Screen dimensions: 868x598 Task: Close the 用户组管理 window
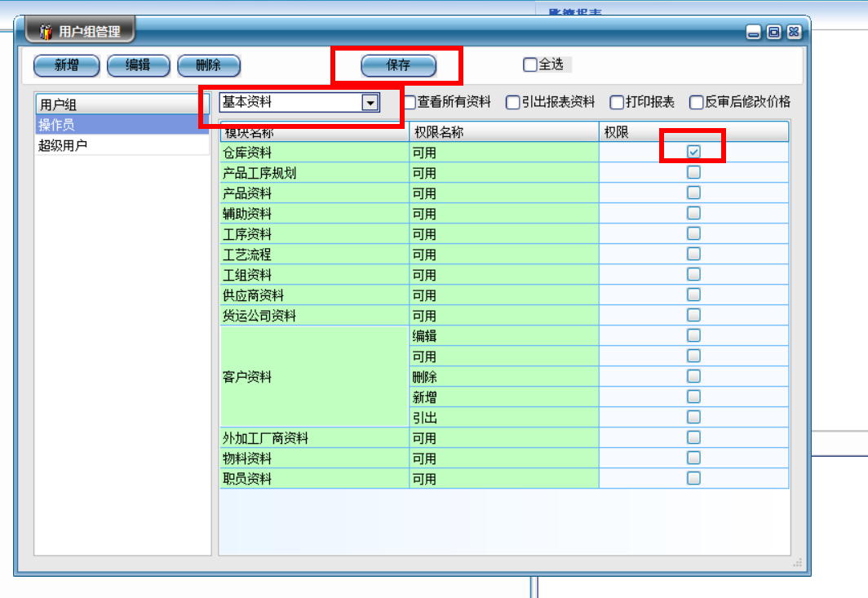794,32
